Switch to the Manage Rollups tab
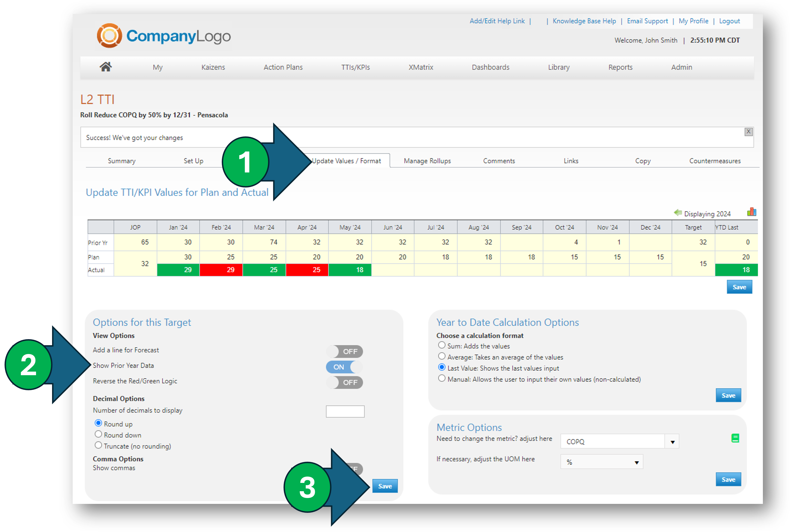The image size is (791, 532). (427, 161)
